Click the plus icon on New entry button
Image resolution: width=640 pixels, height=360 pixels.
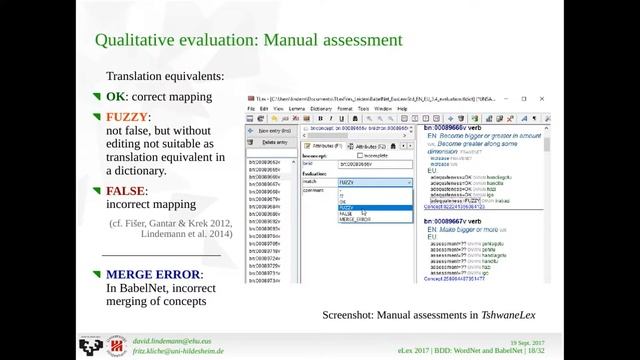pyautogui.click(x=251, y=131)
